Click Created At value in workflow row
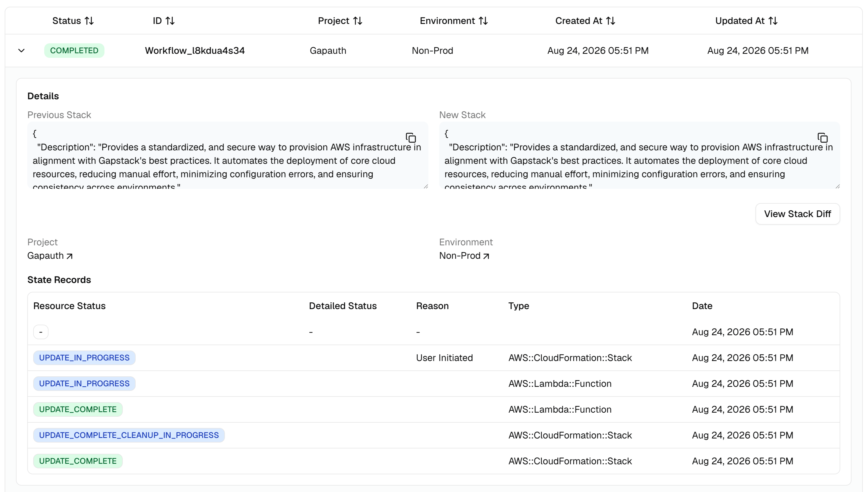 pyautogui.click(x=598, y=51)
